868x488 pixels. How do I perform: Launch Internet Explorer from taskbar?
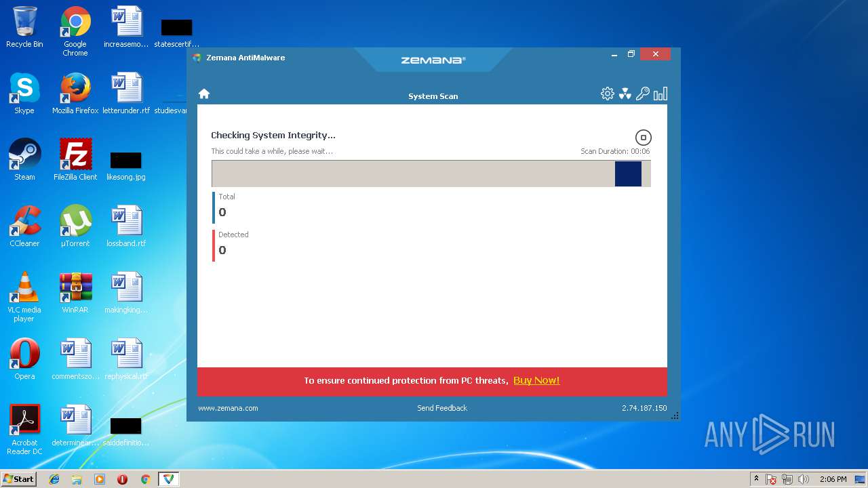[x=54, y=479]
